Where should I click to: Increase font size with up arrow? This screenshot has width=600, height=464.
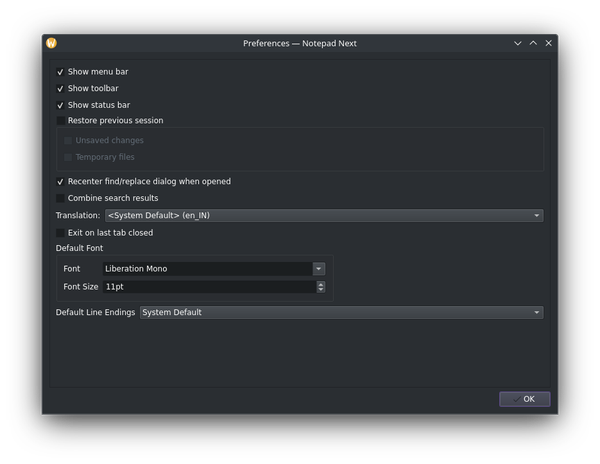pyautogui.click(x=321, y=284)
